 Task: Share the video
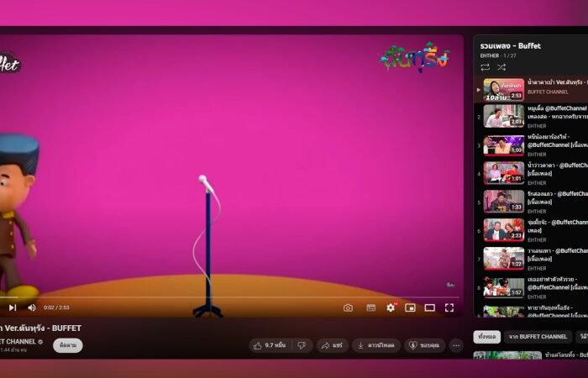[333, 345]
